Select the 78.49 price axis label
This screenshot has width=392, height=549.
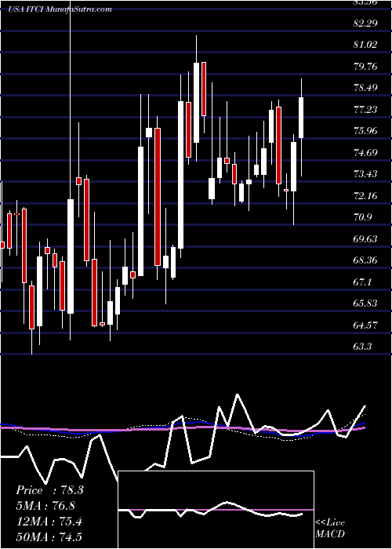coord(366,88)
